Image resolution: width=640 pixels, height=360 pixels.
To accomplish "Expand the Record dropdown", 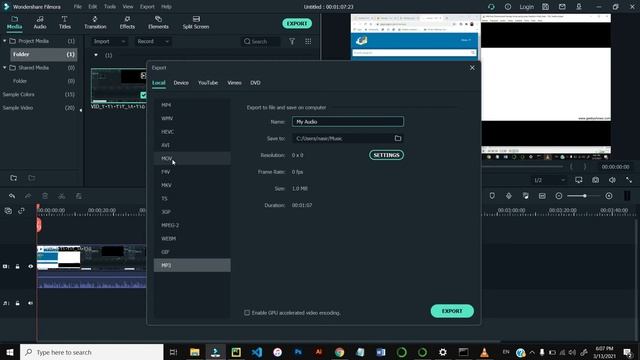I will (x=153, y=41).
